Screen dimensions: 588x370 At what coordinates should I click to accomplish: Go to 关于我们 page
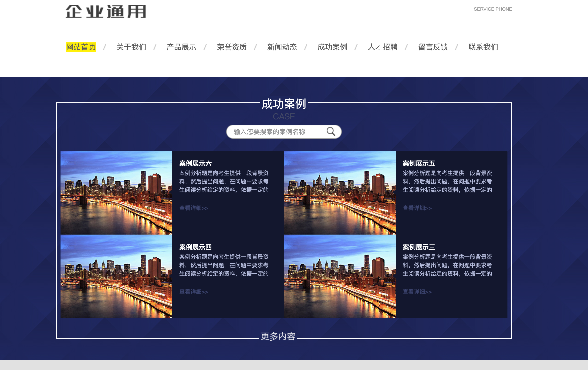[x=131, y=47]
